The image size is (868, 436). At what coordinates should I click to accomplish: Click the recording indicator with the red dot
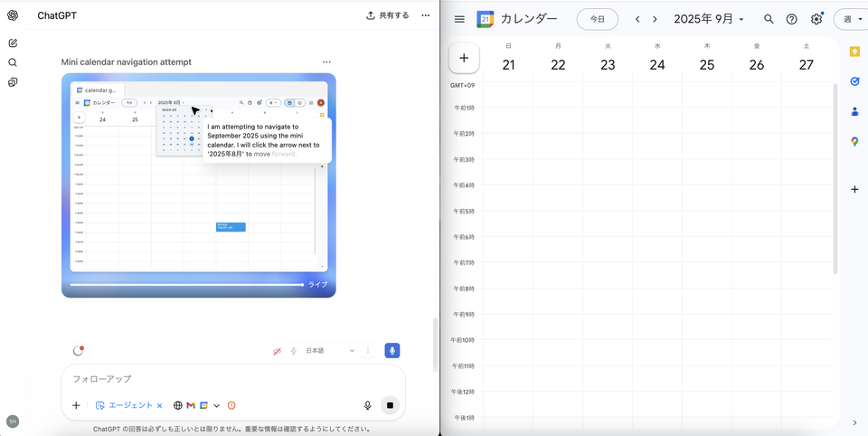tap(78, 351)
